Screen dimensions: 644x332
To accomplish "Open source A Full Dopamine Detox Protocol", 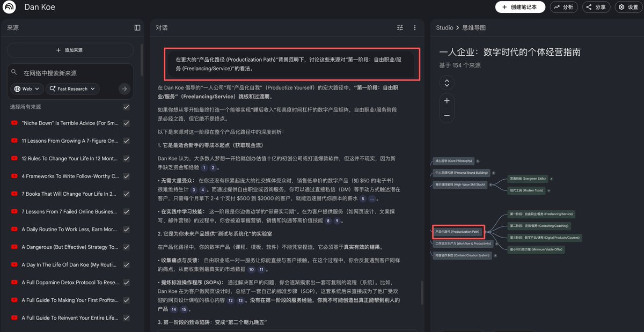I will coord(70,282).
